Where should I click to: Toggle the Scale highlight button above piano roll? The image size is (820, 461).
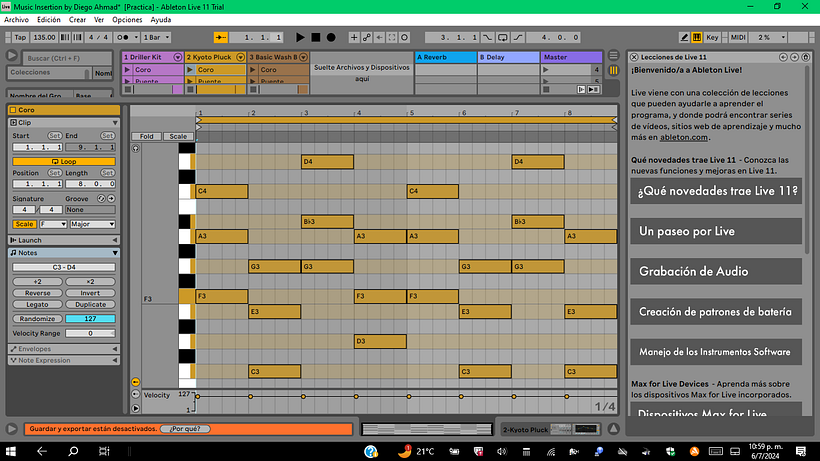pyautogui.click(x=178, y=136)
